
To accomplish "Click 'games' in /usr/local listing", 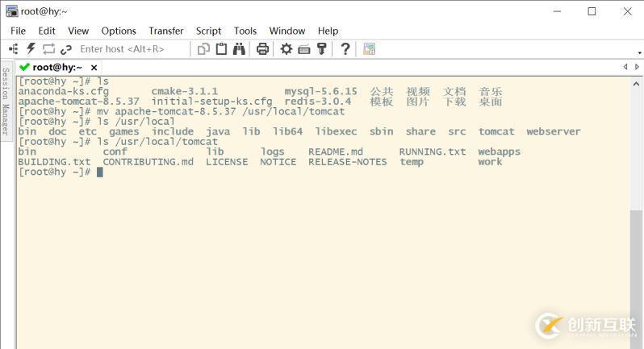I will [x=124, y=132].
